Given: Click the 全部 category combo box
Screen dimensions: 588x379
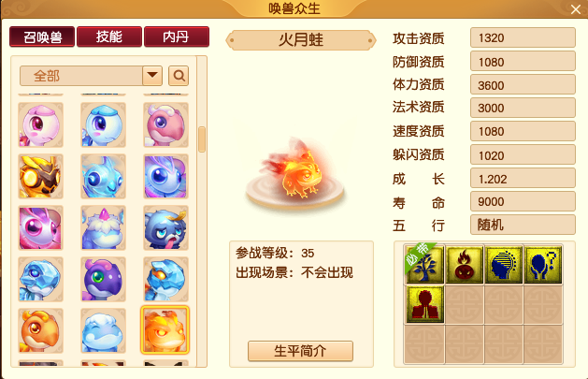Looking at the screenshot, I should point(91,76).
